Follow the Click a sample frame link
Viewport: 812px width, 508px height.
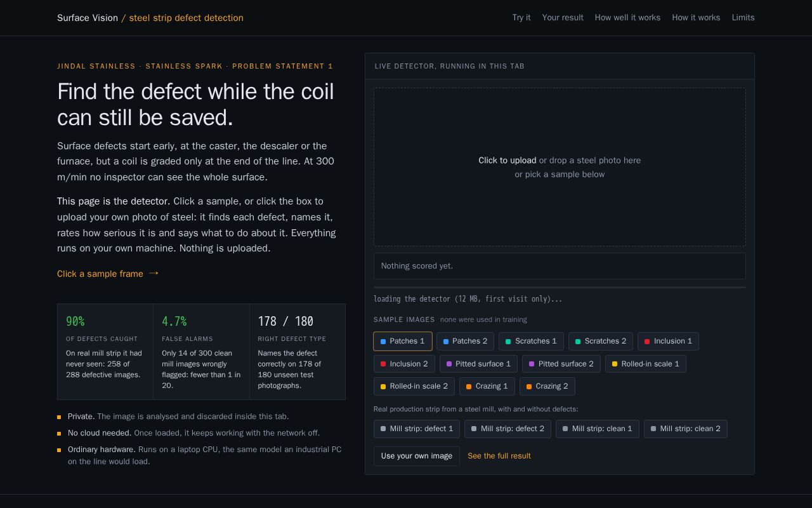pyautogui.click(x=108, y=274)
